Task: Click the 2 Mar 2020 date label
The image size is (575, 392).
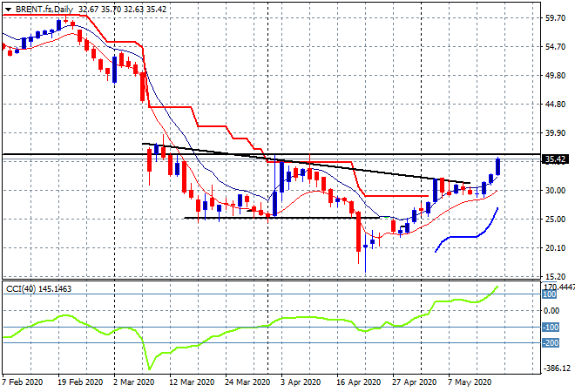Action: [136, 382]
